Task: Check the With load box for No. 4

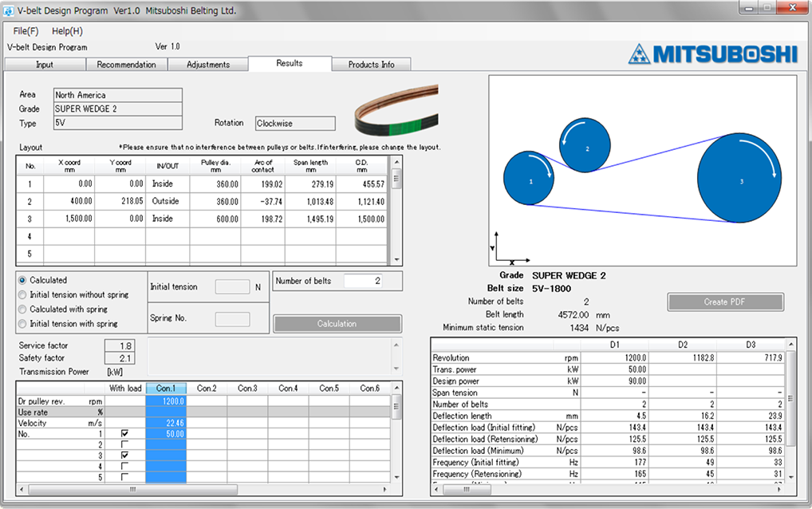Action: pos(124,466)
